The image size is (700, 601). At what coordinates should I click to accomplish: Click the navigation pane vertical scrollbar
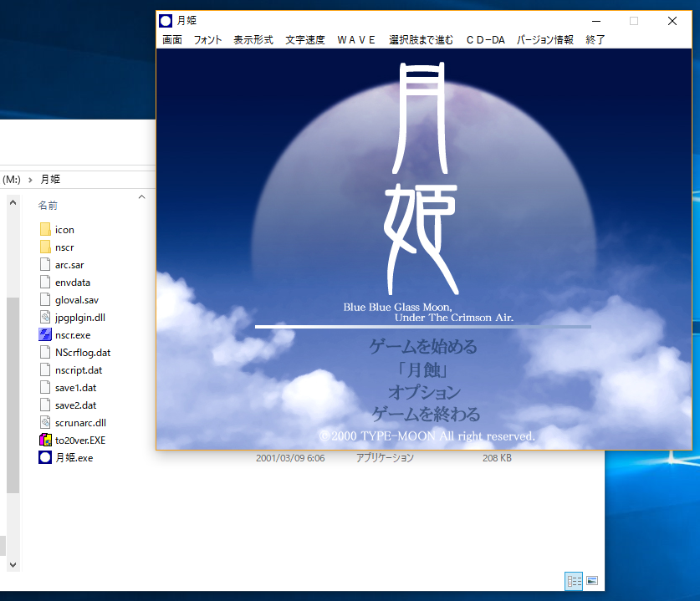[x=12, y=393]
